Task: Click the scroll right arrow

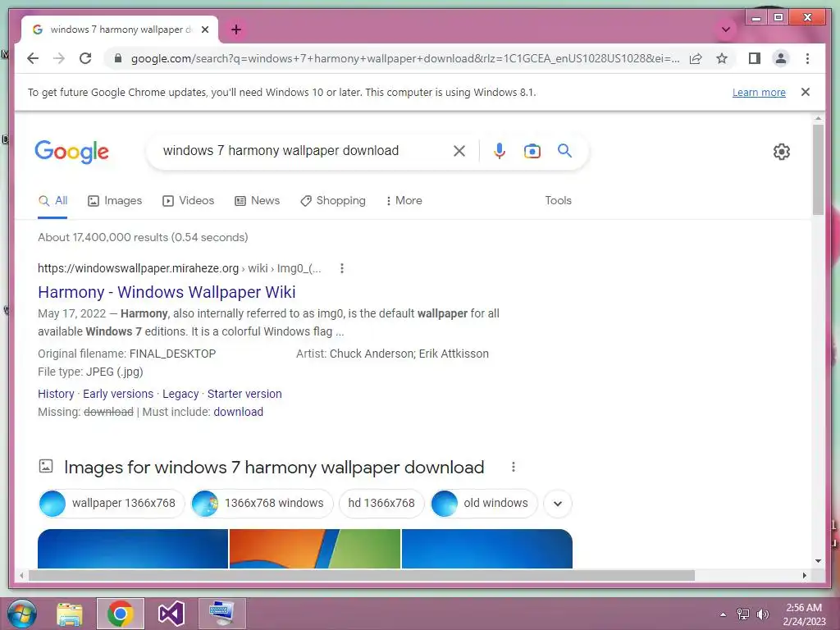Action: tap(805, 575)
